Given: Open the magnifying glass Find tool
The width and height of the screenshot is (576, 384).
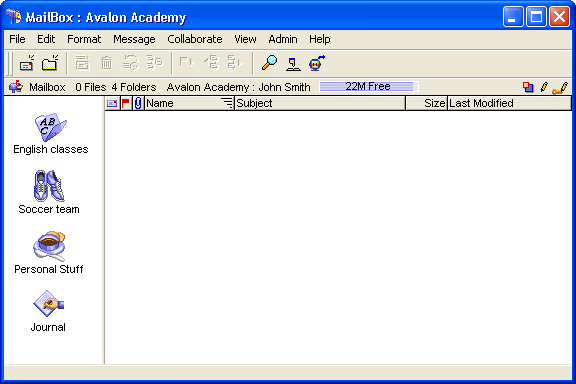Looking at the screenshot, I should click(269, 63).
